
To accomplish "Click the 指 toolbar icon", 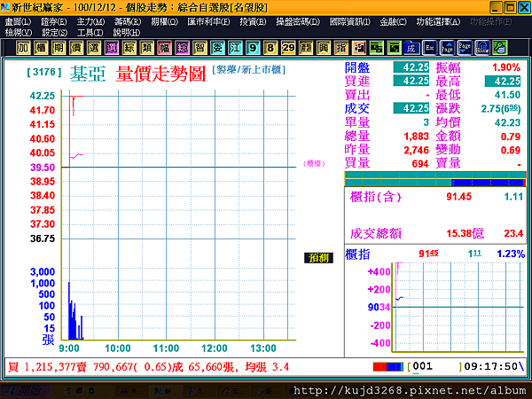I will coord(341,48).
